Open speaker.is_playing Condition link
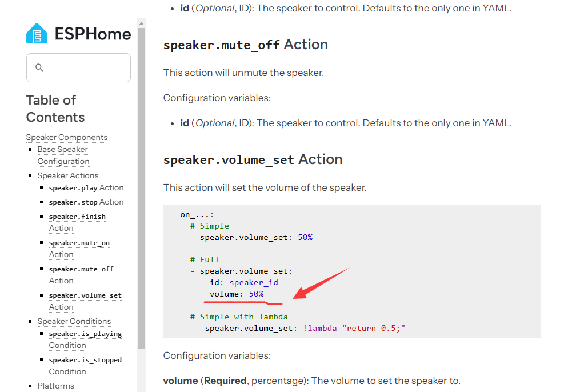Screen dimensions: 572x392 click(85, 339)
